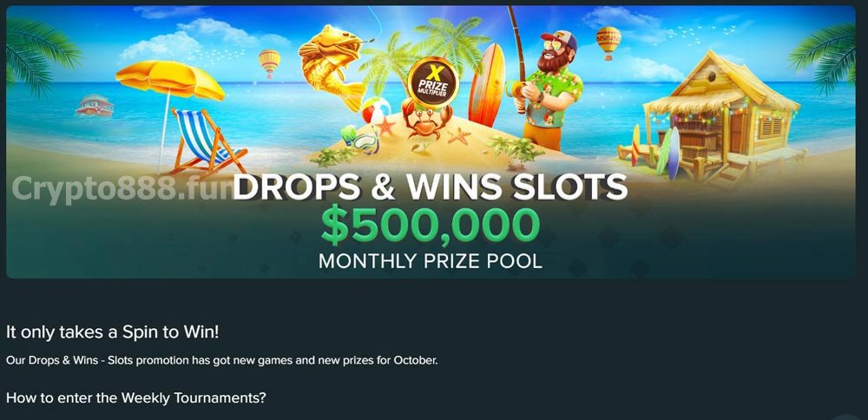Click the green $500,000 prize amount
This screenshot has width=868, height=420.
(x=431, y=226)
